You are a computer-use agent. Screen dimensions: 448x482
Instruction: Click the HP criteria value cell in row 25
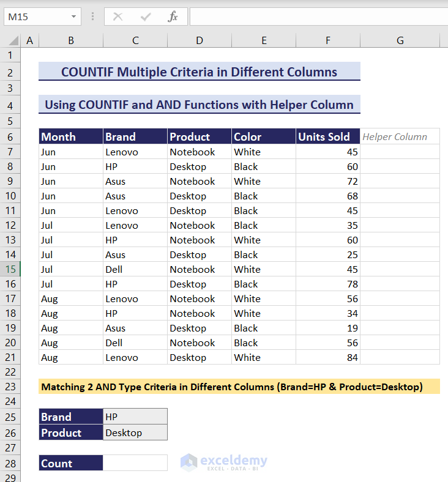click(x=135, y=417)
